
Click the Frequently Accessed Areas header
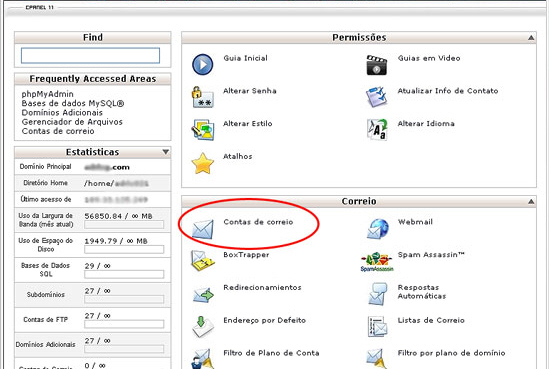(93, 79)
